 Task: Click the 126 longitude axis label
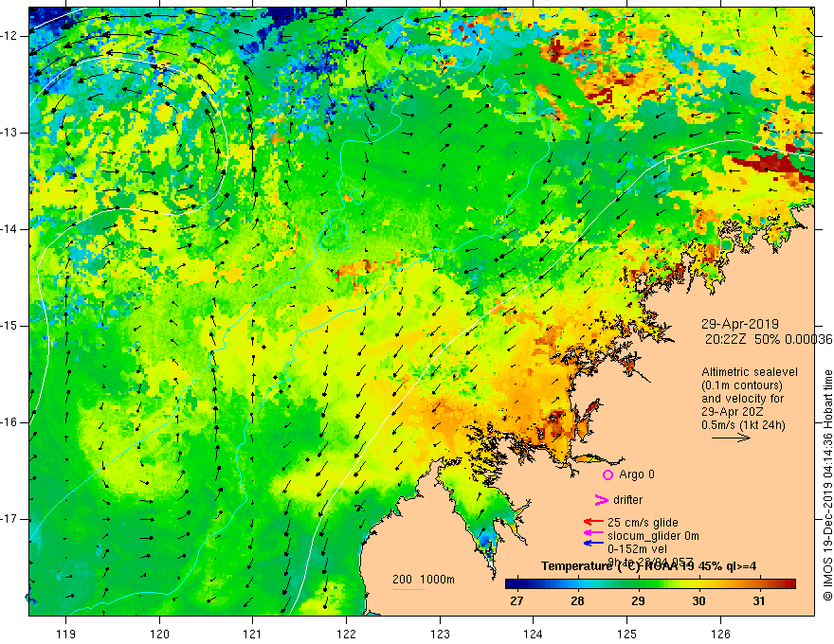(720, 634)
